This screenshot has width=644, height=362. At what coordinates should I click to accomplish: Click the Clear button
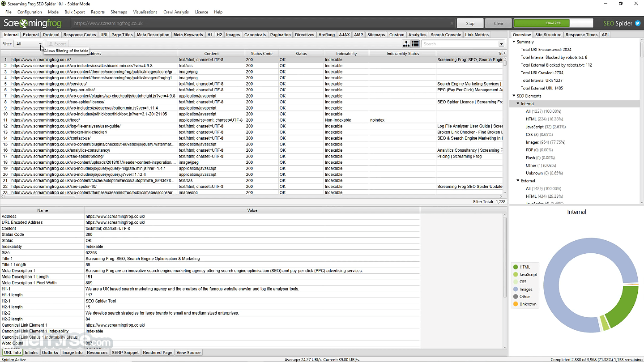[x=499, y=23]
